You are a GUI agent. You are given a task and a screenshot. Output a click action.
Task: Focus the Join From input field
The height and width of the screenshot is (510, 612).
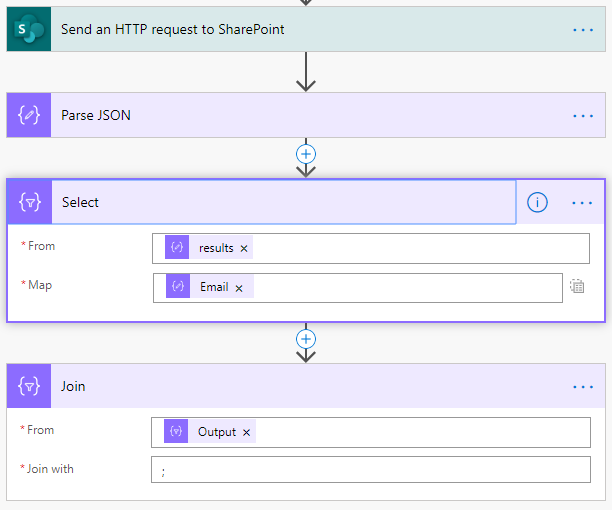coord(371,432)
